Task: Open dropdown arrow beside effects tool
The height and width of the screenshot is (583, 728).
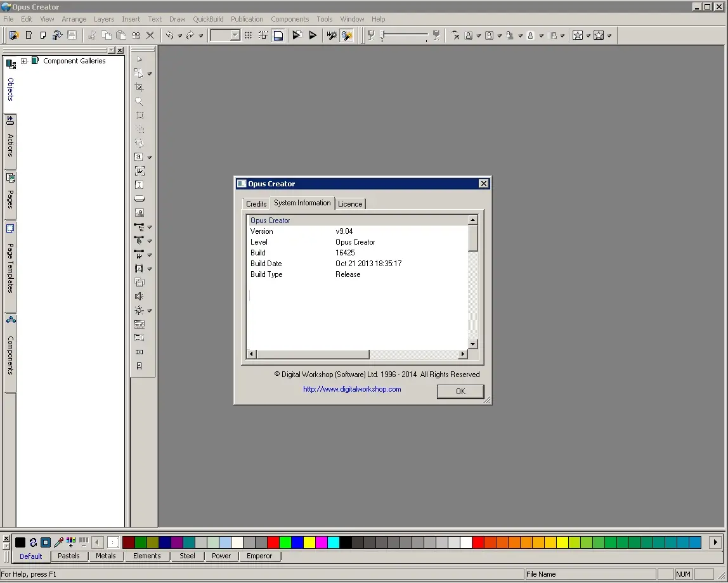Action: point(150,311)
